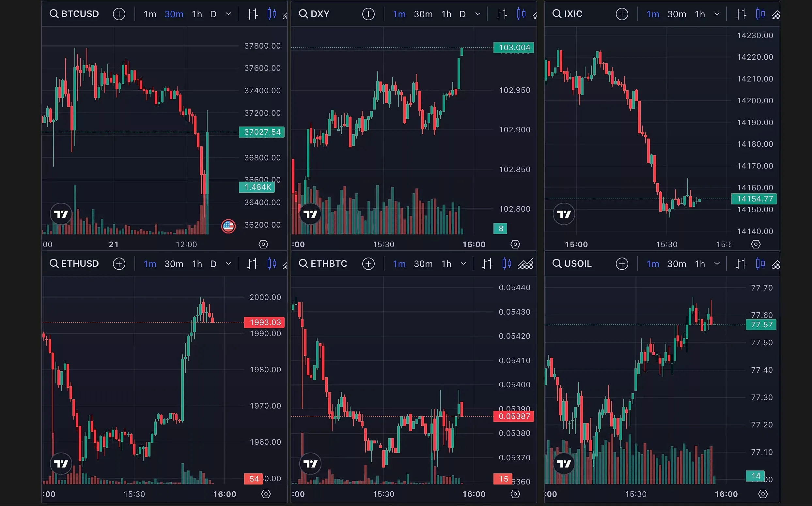Switch DXY chart to bar chart style

tap(502, 14)
